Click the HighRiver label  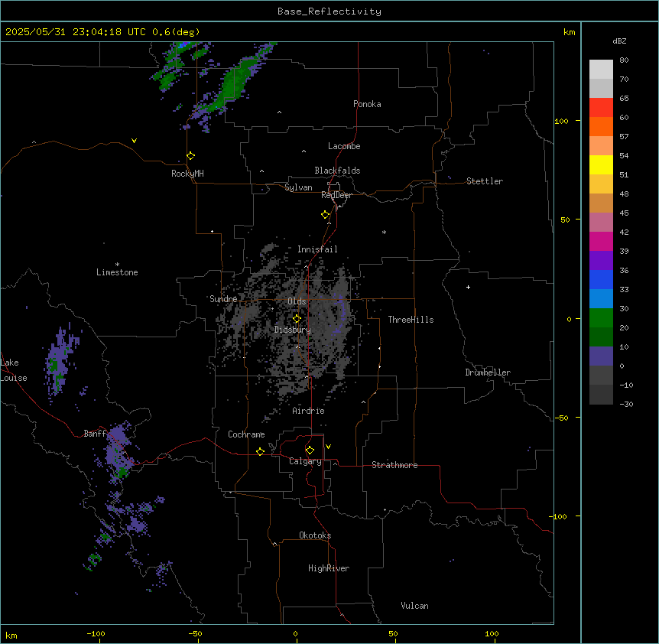[329, 568]
